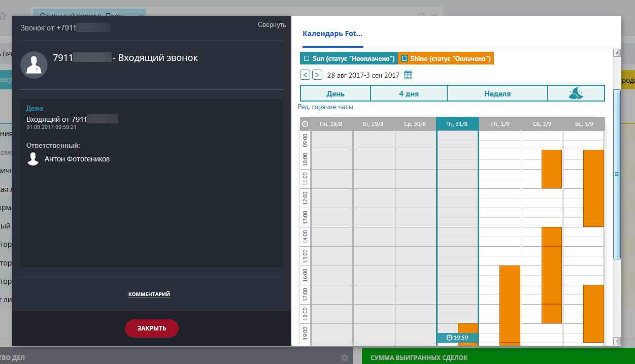Click the clock icon in calendar header
The width and height of the screenshot is (635, 364).
point(305,124)
